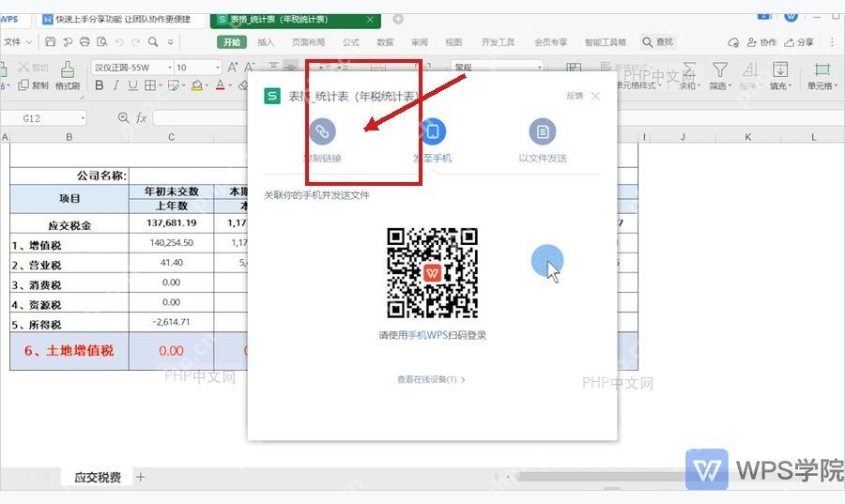Open the 智能工具箱 tab
845x504 pixels.
[x=606, y=42]
